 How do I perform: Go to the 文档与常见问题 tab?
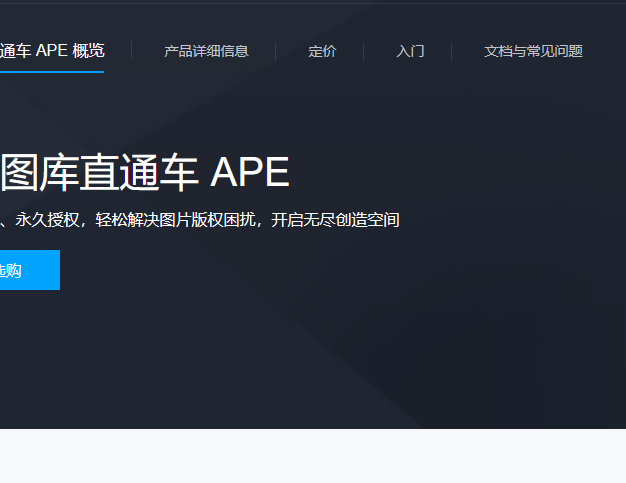pyautogui.click(x=533, y=51)
